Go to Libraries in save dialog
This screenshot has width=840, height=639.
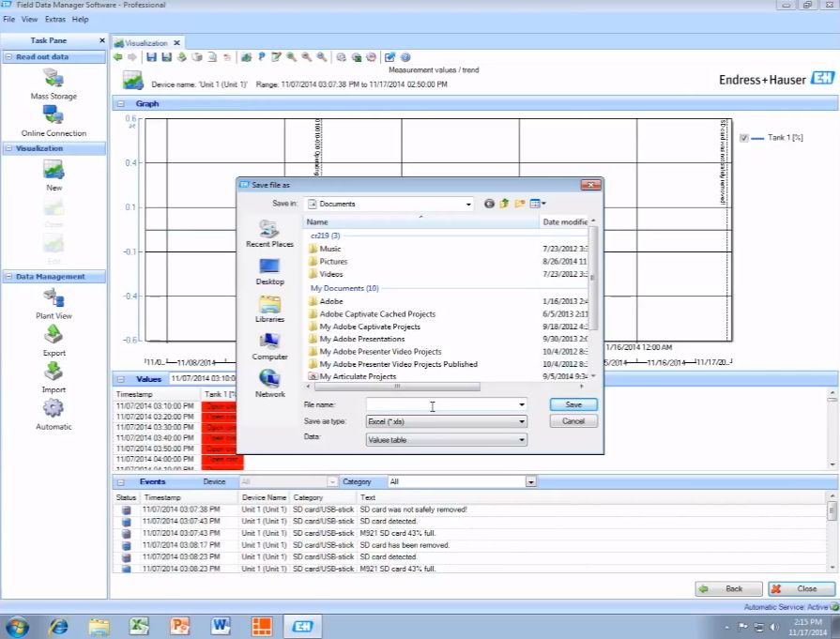point(269,309)
